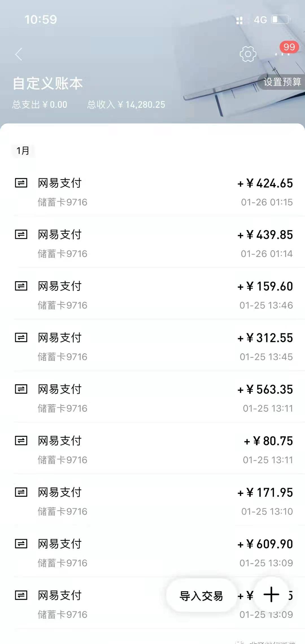The height and width of the screenshot is (644, 305).
Task: Tap the back arrow icon
Action: click(19, 54)
